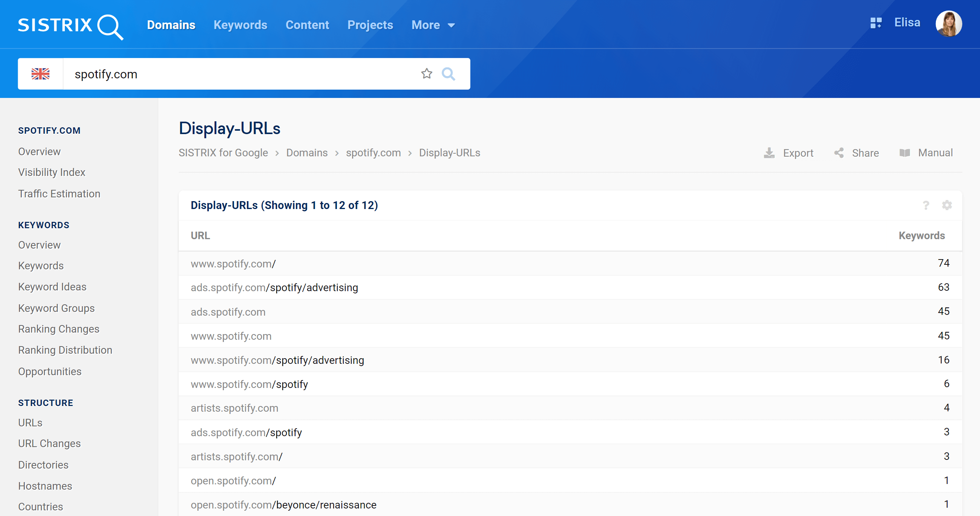Select www.spotify.com URL without trailing slash

(231, 336)
